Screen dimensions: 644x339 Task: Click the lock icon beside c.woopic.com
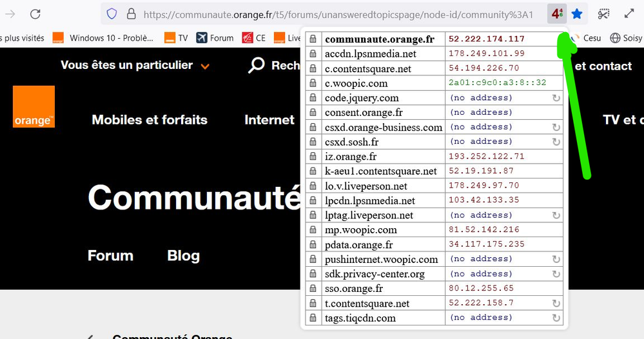click(313, 83)
